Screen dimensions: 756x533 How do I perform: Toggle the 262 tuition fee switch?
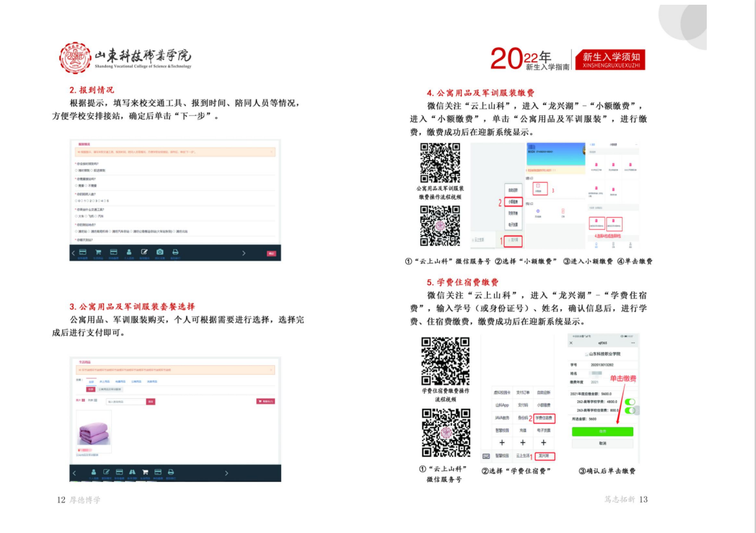coord(631,401)
